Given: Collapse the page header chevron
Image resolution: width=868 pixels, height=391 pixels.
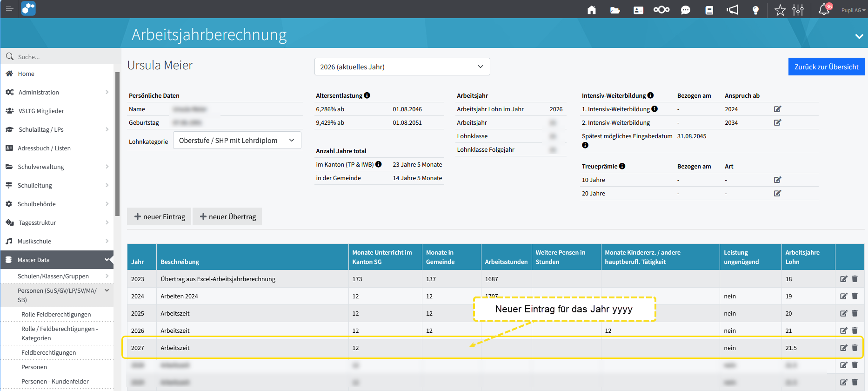Looking at the screenshot, I should pos(859,36).
